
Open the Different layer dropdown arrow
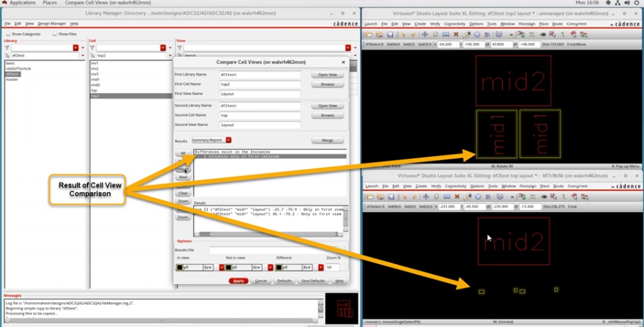tap(321, 267)
